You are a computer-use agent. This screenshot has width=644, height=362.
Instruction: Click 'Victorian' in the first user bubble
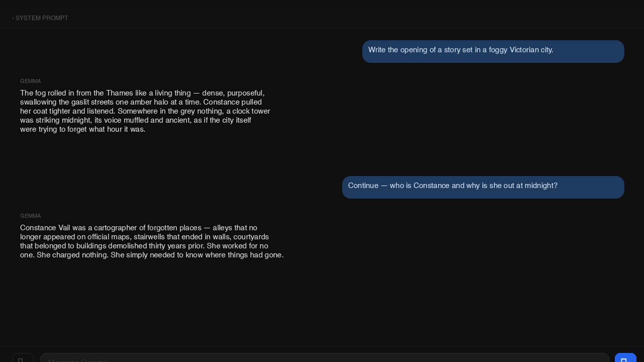pyautogui.click(x=524, y=50)
